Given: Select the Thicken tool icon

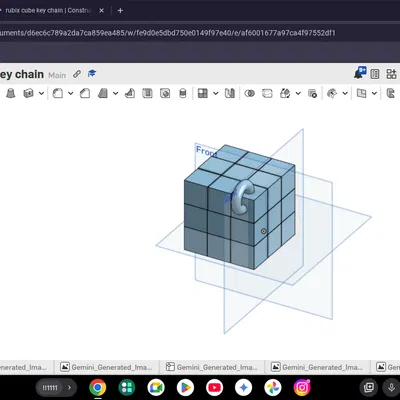Looking at the screenshot, I should click(x=29, y=93).
